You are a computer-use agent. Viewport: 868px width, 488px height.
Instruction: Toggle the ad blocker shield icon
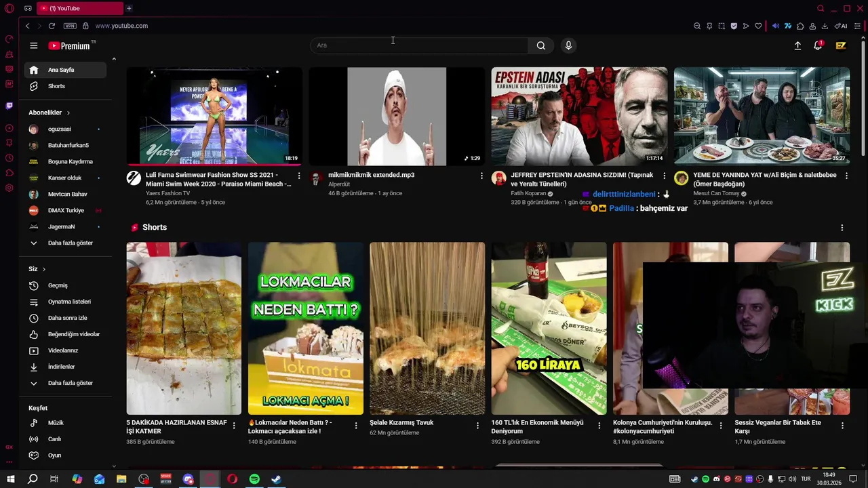734,26
